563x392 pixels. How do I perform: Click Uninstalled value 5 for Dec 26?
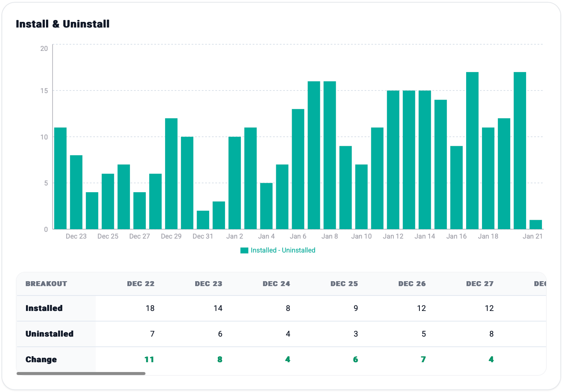point(424,334)
